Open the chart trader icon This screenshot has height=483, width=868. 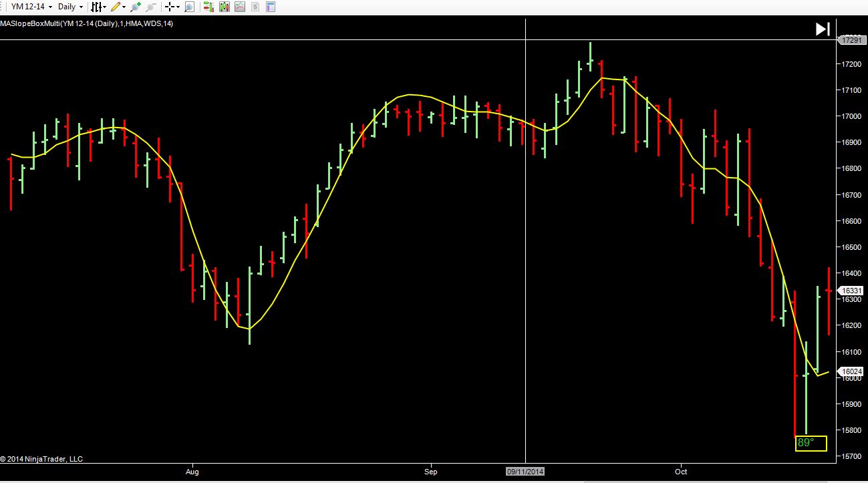pyautogui.click(x=209, y=7)
